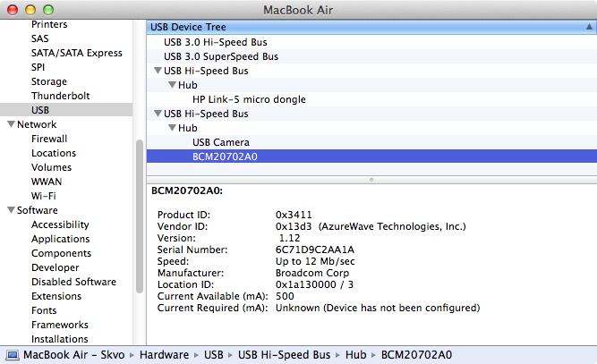
Task: Select USB Camera in the device tree
Action: [x=220, y=142]
